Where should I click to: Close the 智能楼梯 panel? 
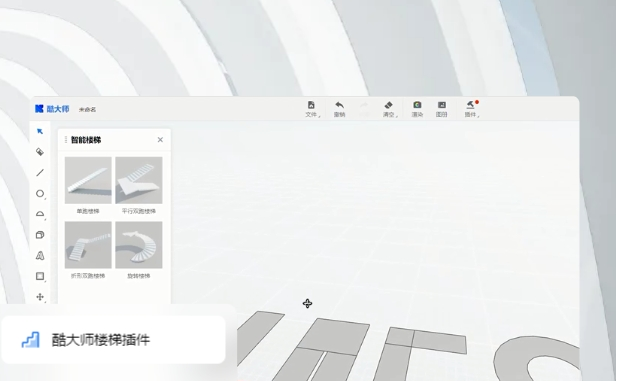pos(160,140)
